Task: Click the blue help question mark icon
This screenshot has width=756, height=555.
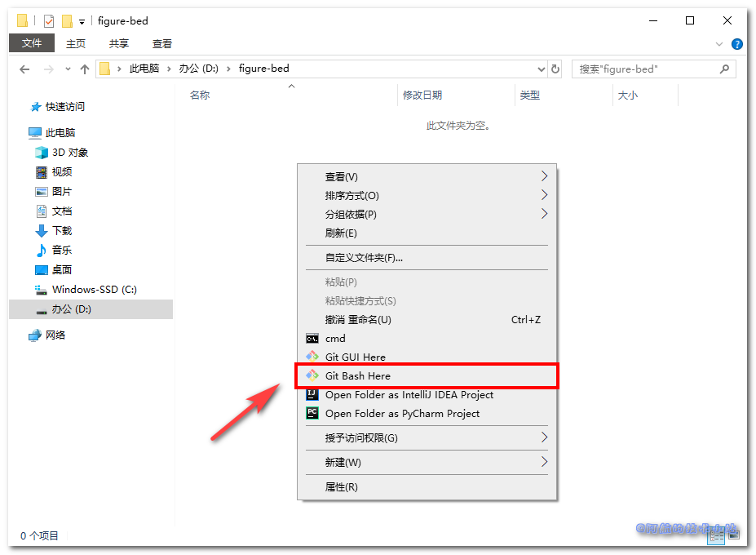Action: pos(737,44)
